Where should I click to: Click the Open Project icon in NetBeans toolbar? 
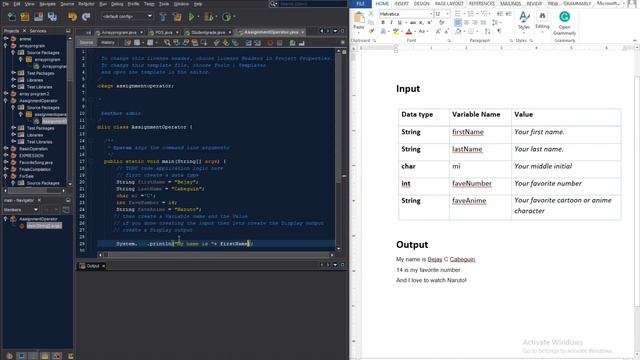(x=39, y=17)
